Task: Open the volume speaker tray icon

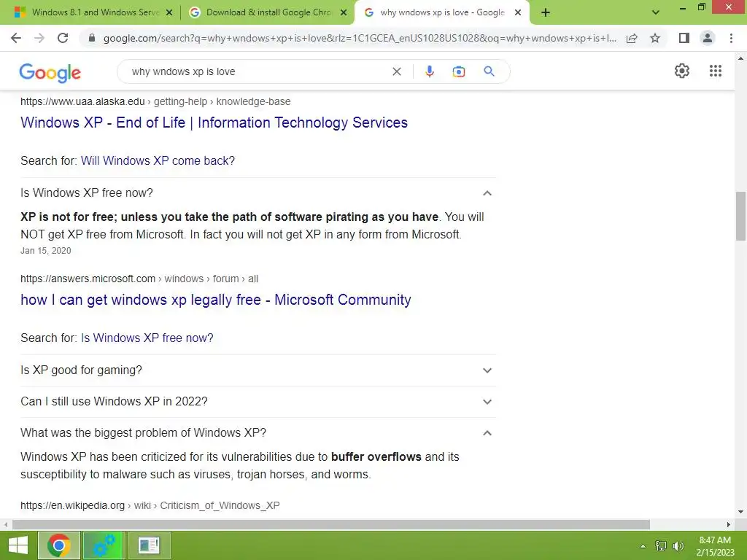Action: (x=678, y=546)
